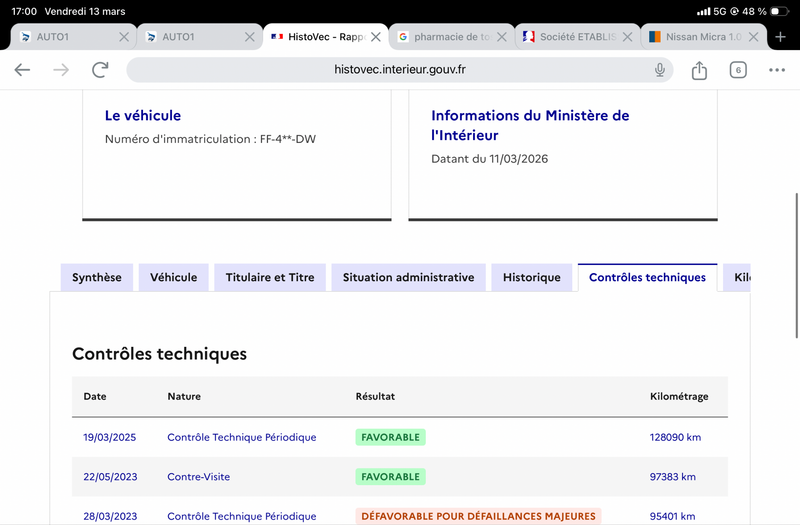Open the three-dot browser menu
Viewport: 800px width, 525px height.
[777, 70]
